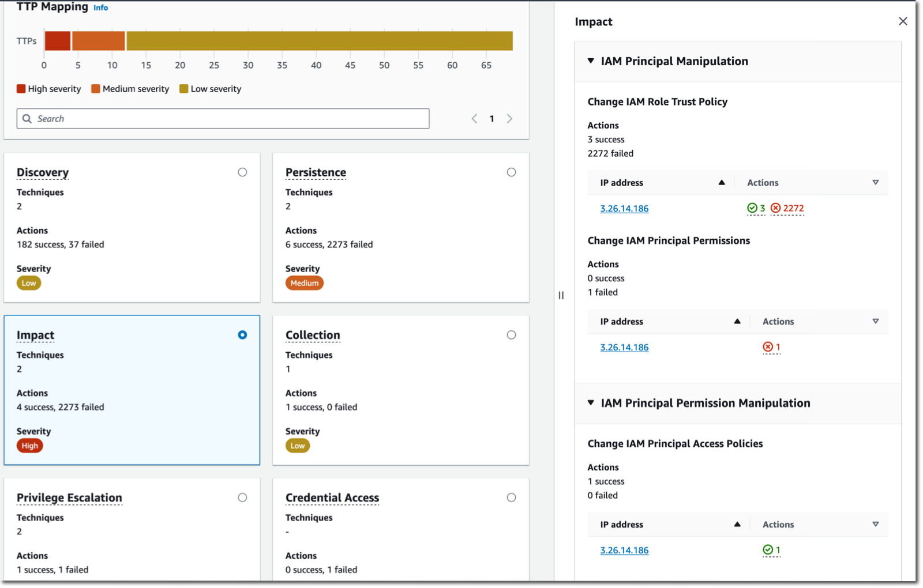This screenshot has height=588, width=923.
Task: Click '2272 failed' under Role Trust Policy
Action: (x=610, y=153)
